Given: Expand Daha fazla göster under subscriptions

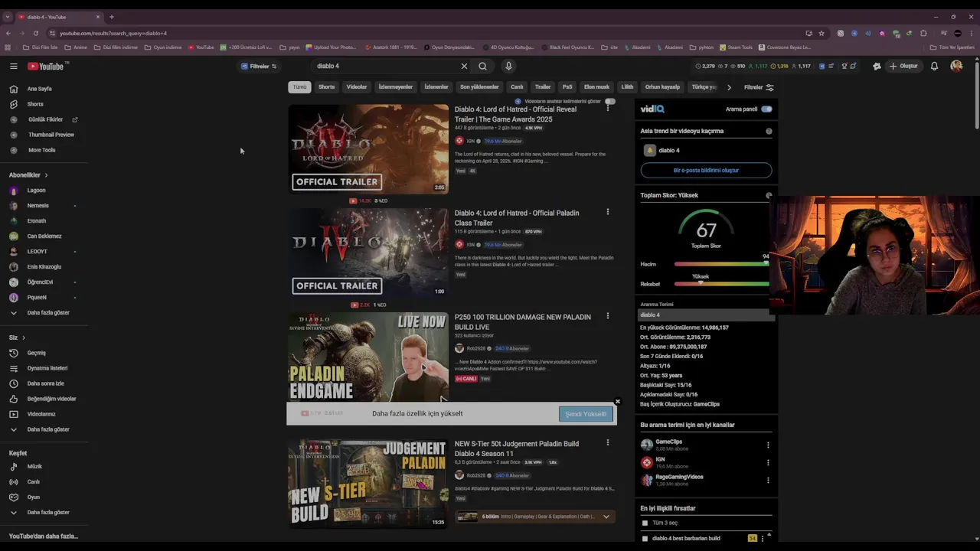Looking at the screenshot, I should 47,313.
